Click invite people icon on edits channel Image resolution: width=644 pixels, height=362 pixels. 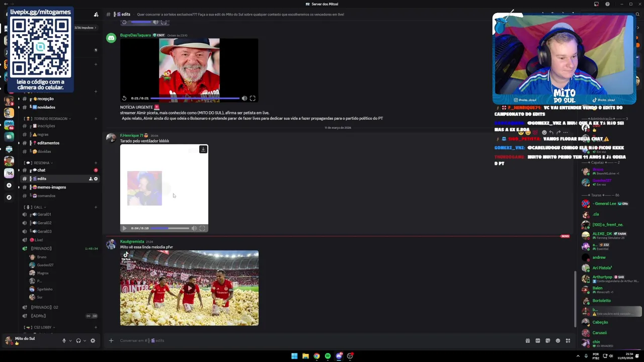(x=91, y=179)
